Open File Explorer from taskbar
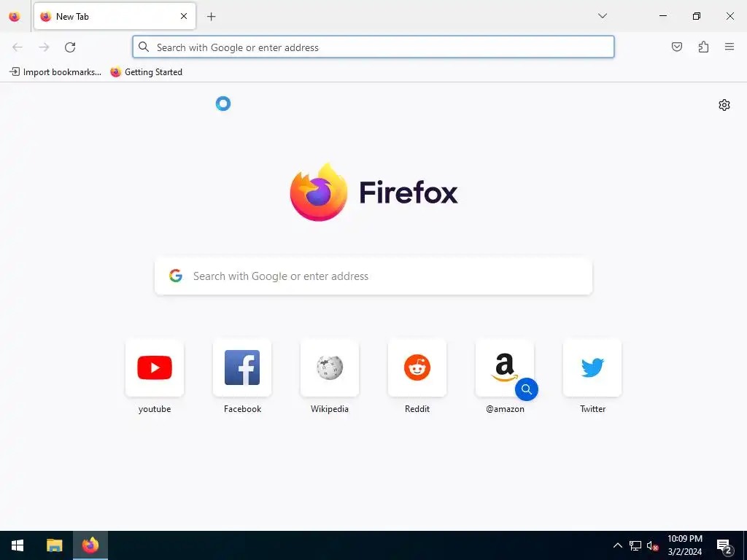This screenshot has height=560, width=747. pos(54,545)
